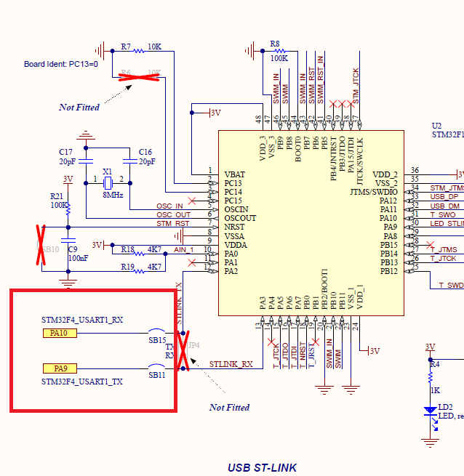Select the crossed-out R6 resistor
Screen dimensions: 464x476
point(139,76)
